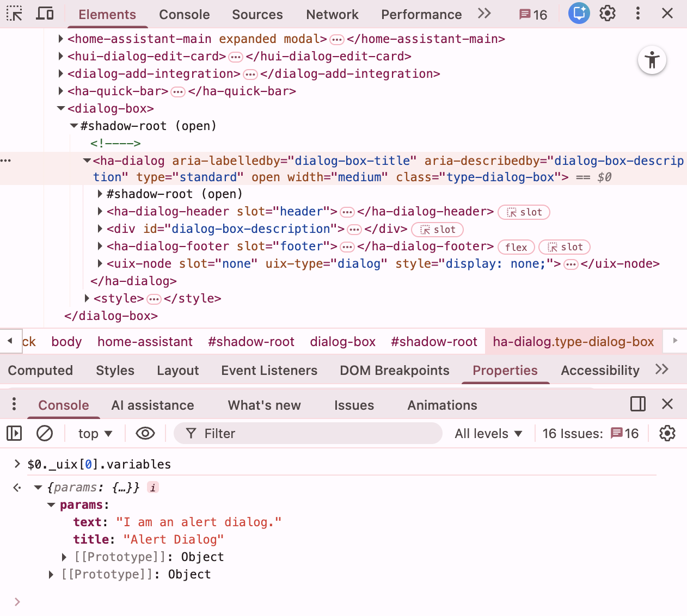Screen dimensions: 687x616
Task: Toggle device toolbar emulation icon
Action: [x=45, y=14]
